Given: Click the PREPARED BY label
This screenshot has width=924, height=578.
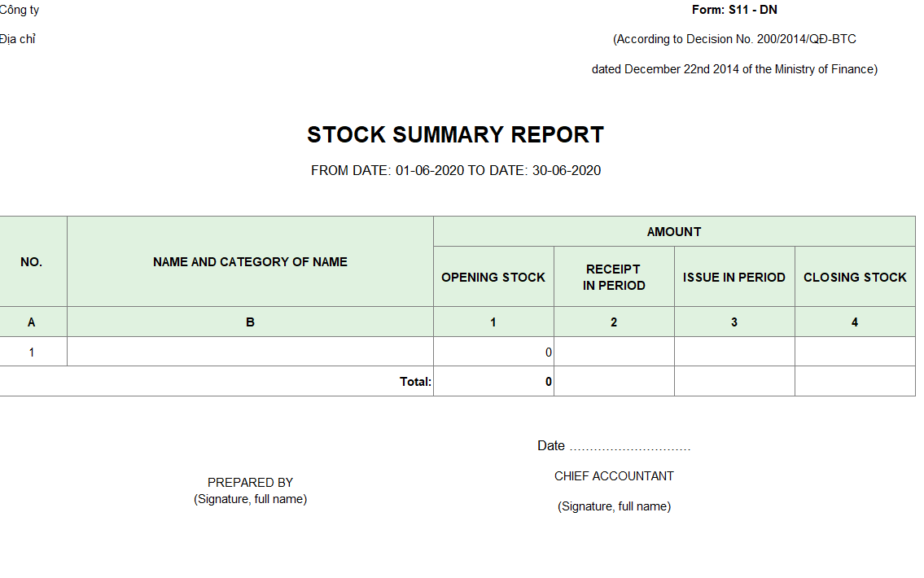Looking at the screenshot, I should (250, 483).
